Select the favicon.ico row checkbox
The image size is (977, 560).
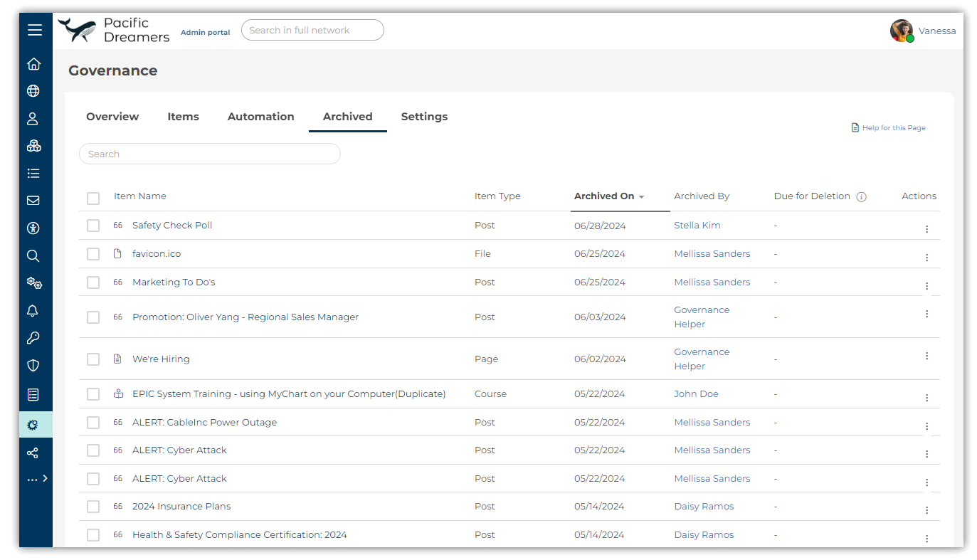point(93,254)
